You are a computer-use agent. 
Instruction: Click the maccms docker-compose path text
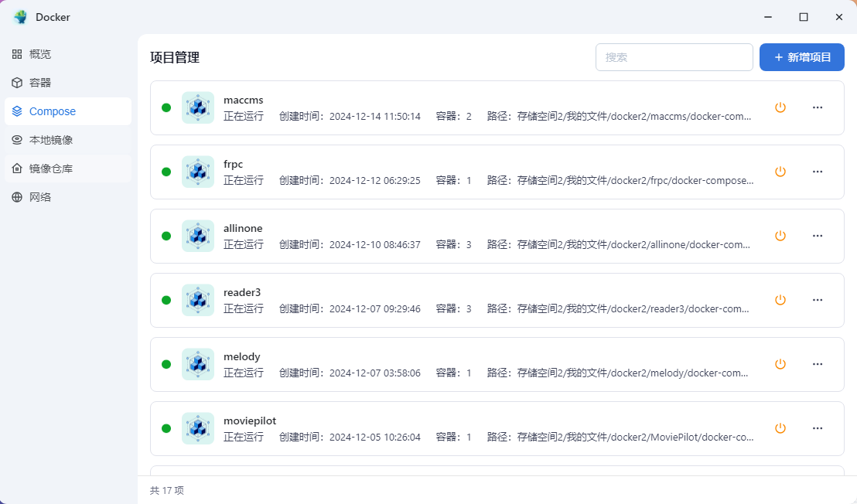pos(634,116)
